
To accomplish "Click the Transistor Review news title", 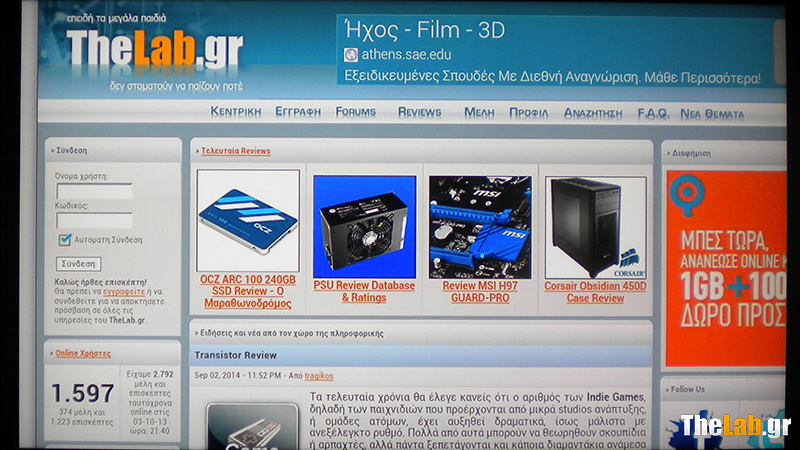I will tap(235, 355).
